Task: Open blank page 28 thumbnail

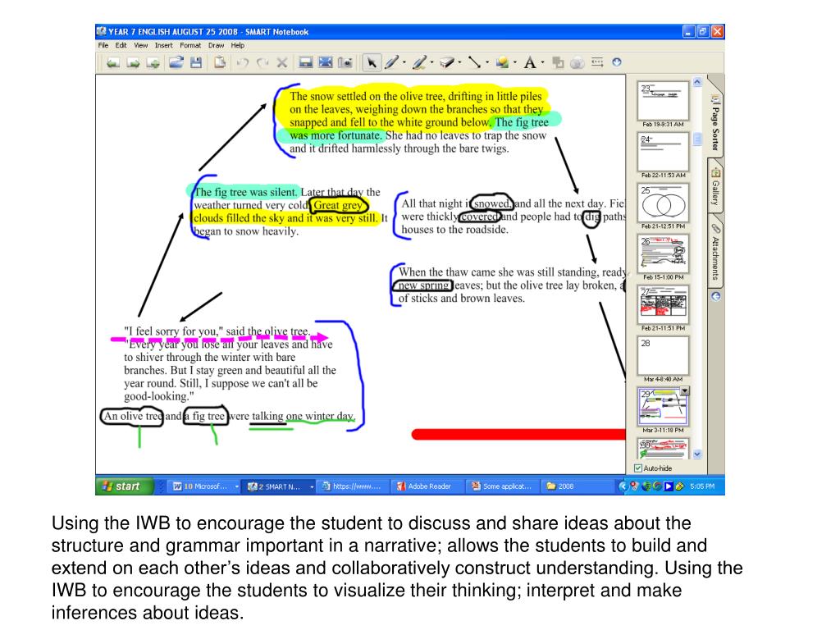Action: point(663,356)
